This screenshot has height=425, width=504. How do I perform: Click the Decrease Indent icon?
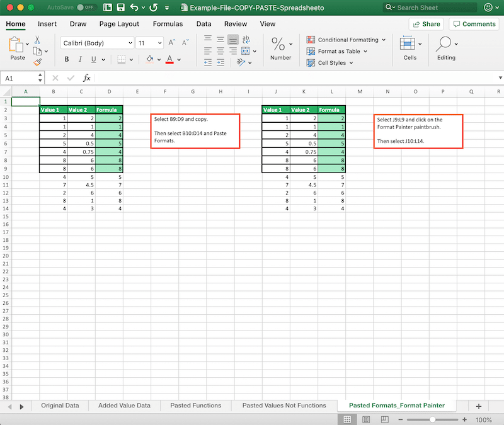tap(208, 62)
